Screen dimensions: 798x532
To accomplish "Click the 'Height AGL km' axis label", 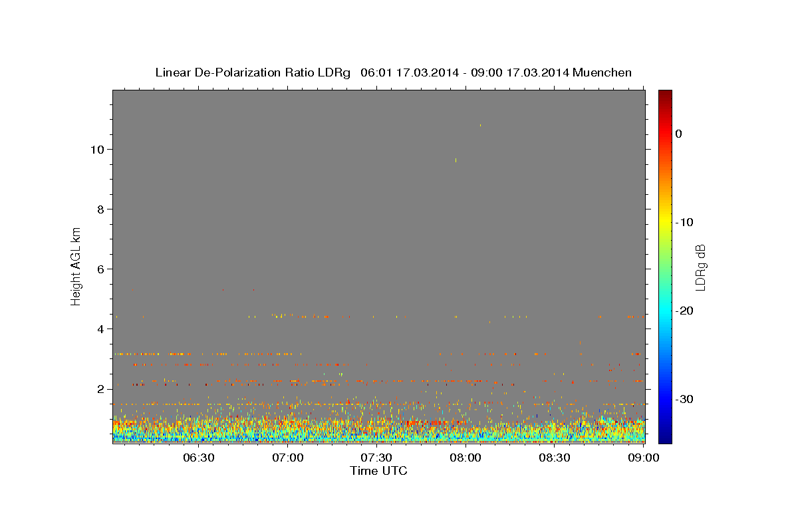I will [x=76, y=265].
